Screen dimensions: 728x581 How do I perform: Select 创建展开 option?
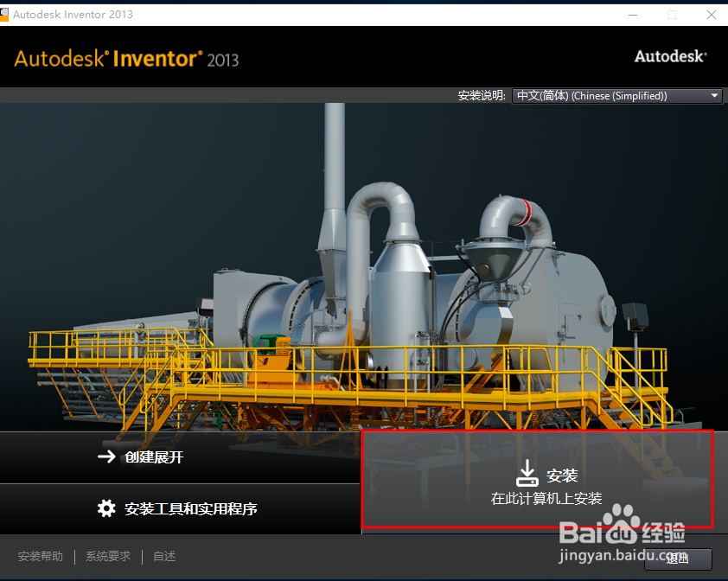click(x=180, y=457)
